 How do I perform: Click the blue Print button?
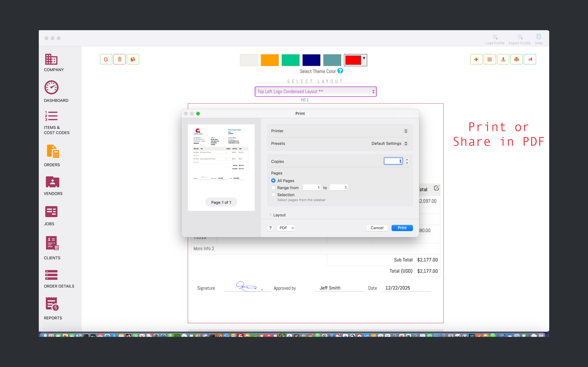coord(402,228)
